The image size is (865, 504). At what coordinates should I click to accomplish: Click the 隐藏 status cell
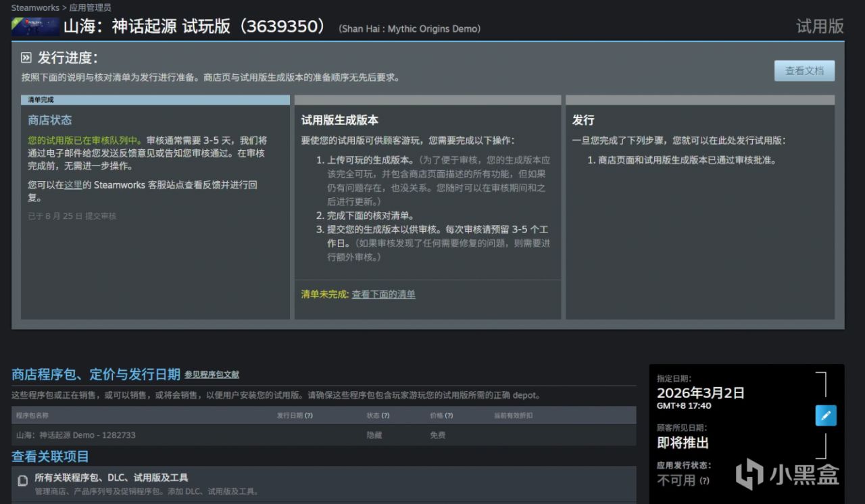374,435
